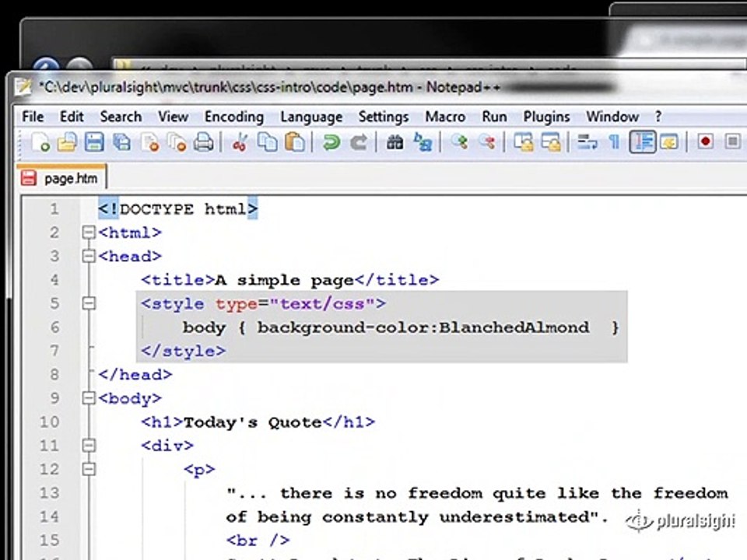Paste from clipboard using Paste icon
747x560 pixels.
point(295,142)
